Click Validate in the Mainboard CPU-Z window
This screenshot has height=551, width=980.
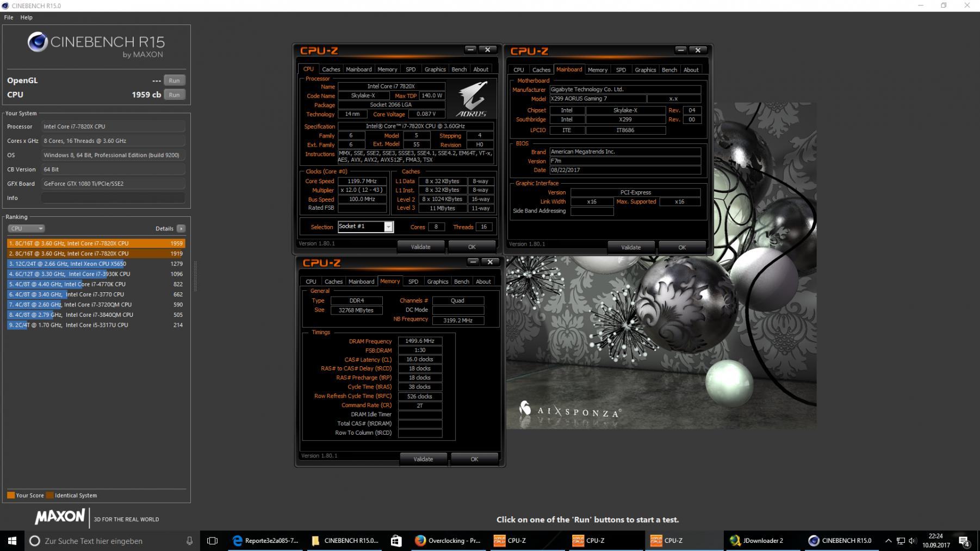(x=631, y=247)
